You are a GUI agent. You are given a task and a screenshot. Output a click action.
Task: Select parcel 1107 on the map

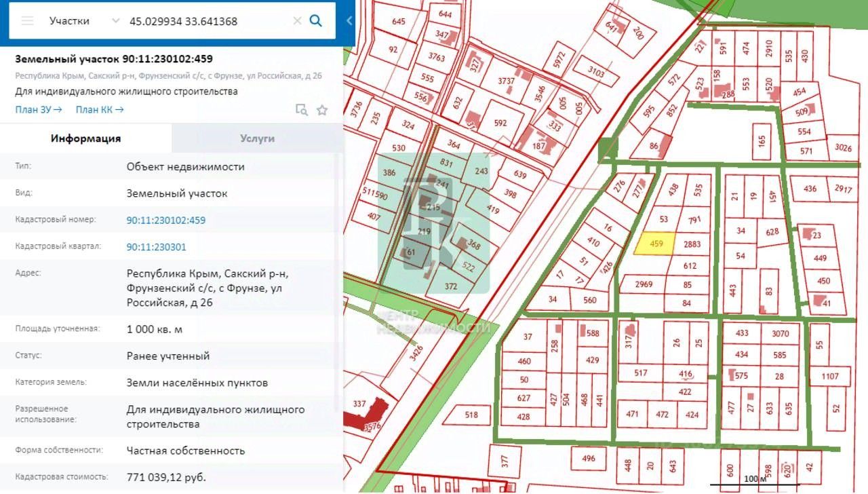830,376
